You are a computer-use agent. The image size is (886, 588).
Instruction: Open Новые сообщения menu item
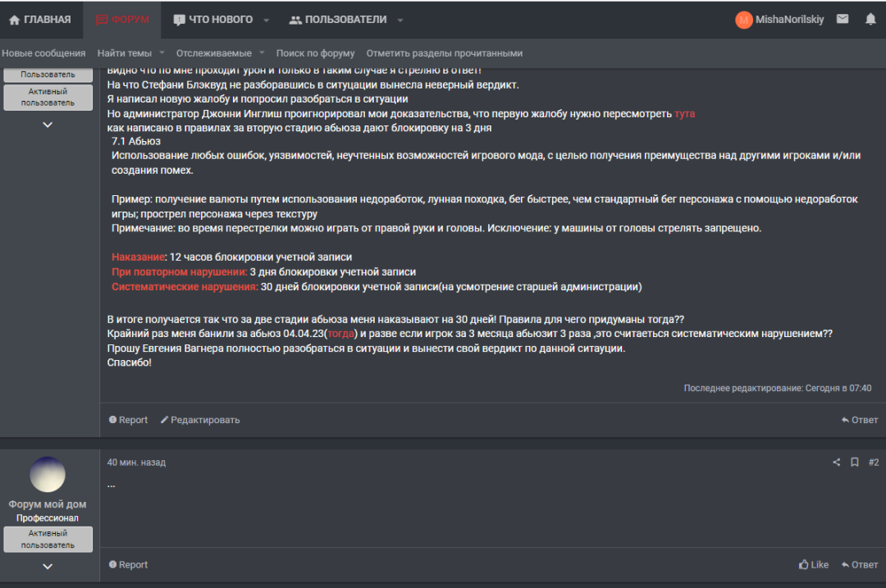coord(43,53)
